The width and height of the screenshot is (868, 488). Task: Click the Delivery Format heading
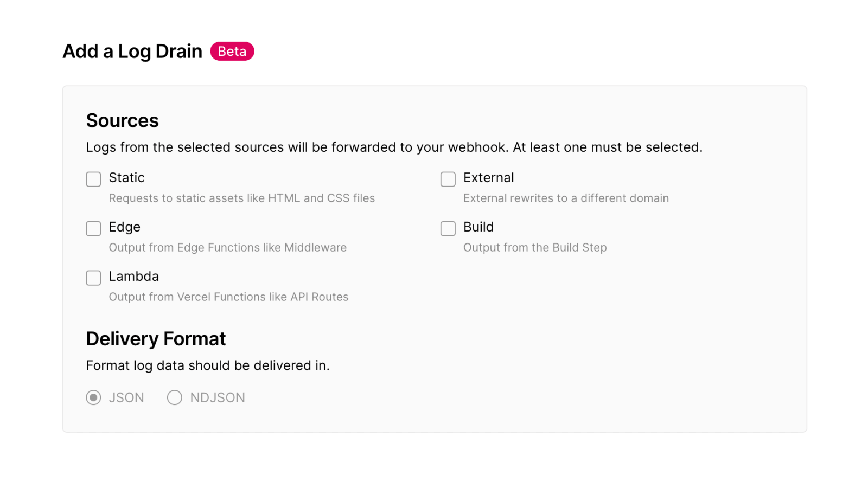(156, 339)
